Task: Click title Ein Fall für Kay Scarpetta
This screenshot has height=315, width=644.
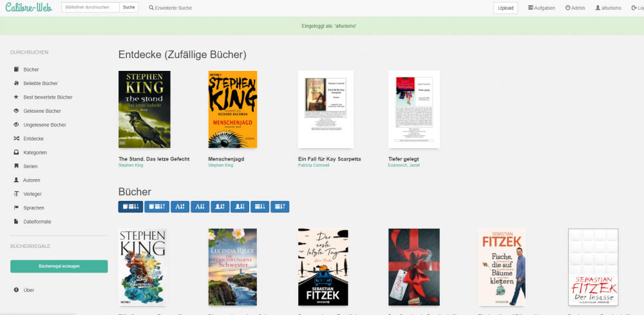Action: [x=329, y=159]
